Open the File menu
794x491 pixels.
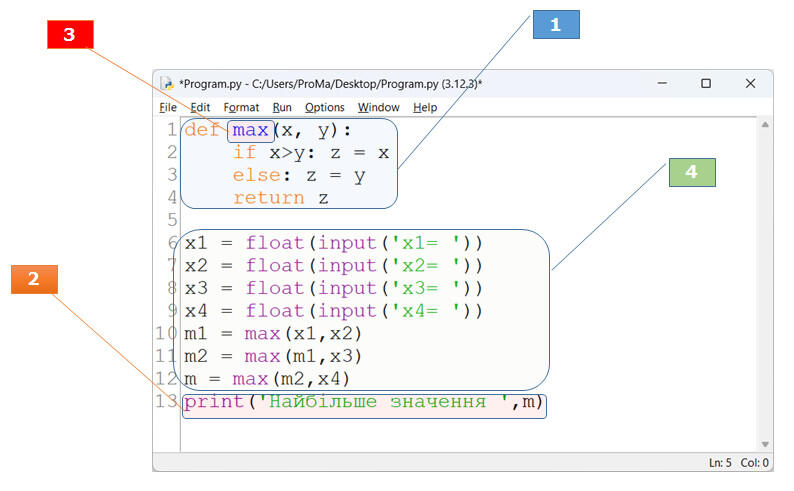click(168, 108)
